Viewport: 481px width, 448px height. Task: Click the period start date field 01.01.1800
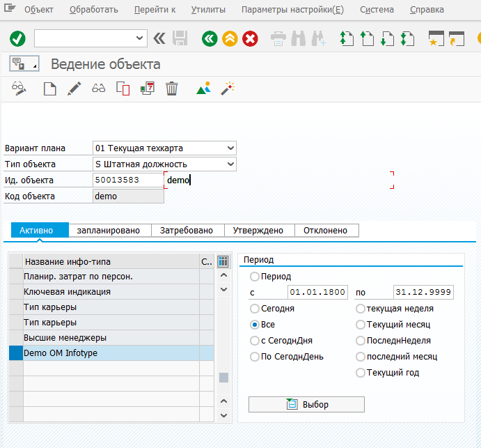[x=317, y=292]
